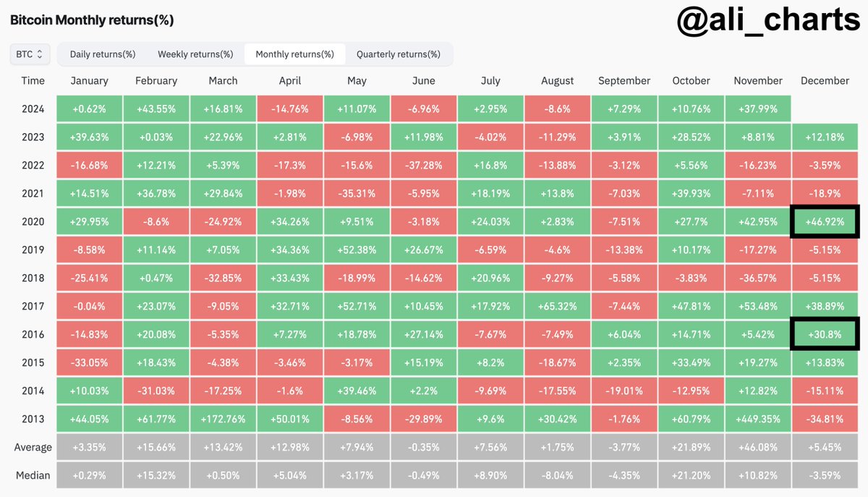Screen dimensions: 868x497
Task: Open the Quarterly returns(%) tab
Action: tap(398, 54)
